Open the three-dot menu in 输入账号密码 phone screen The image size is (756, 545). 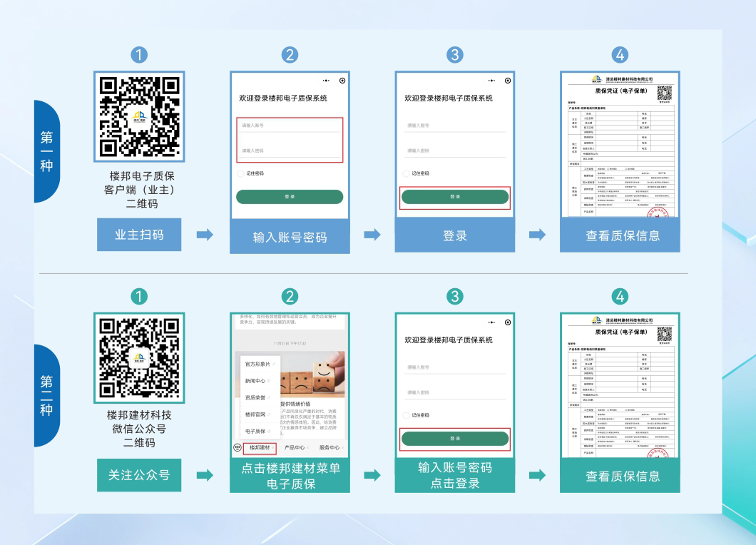click(327, 81)
